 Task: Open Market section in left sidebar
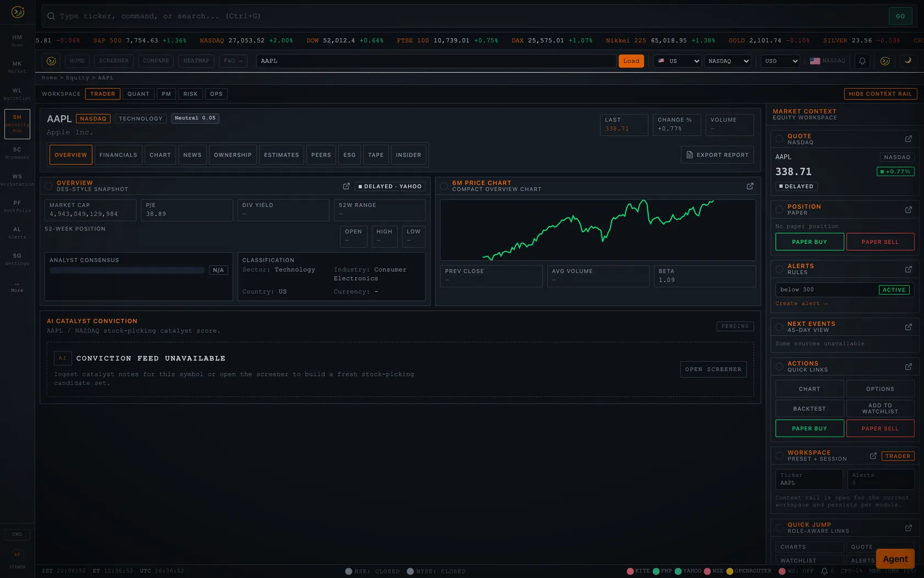17,67
